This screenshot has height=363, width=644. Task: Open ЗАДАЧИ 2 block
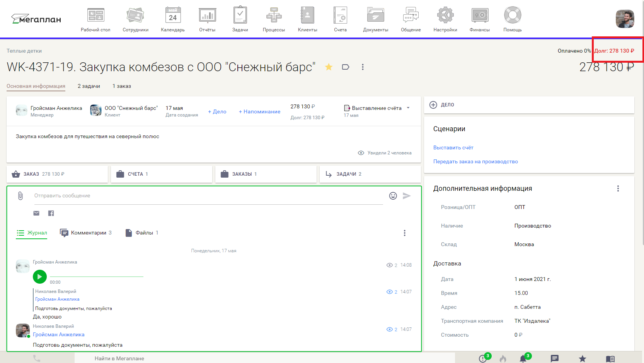click(x=370, y=174)
